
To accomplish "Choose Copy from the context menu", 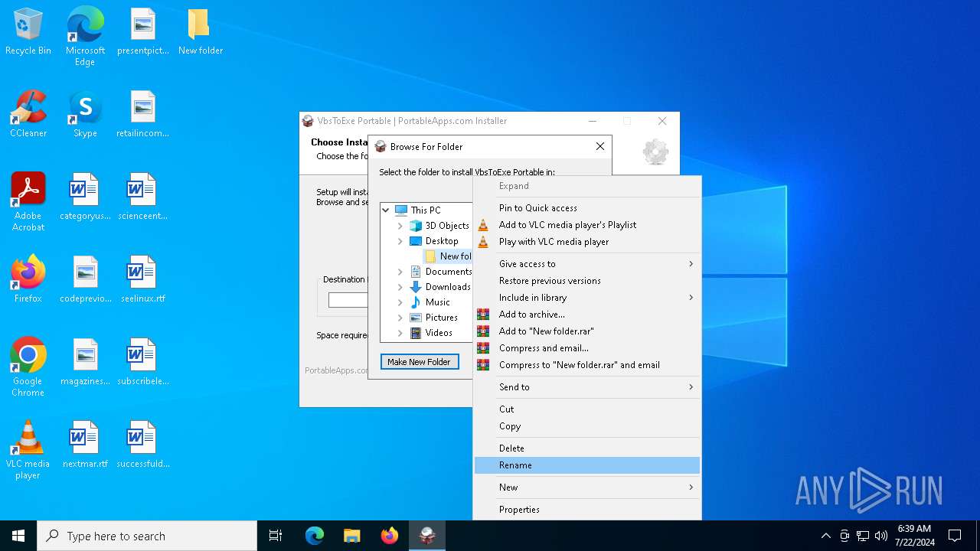I will coord(587,426).
